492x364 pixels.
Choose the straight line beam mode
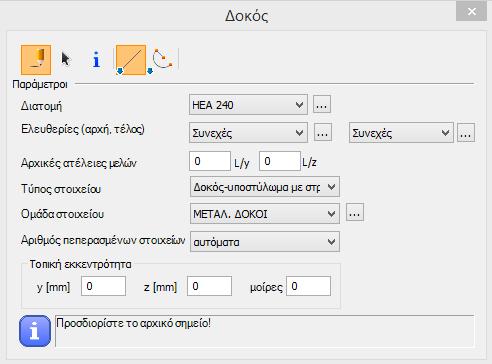tap(131, 60)
